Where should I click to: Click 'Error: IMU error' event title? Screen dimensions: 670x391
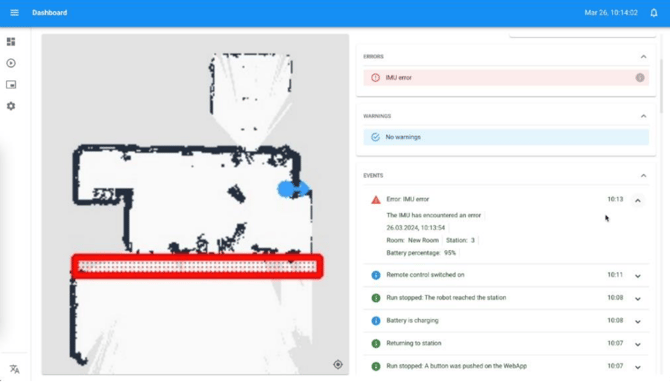click(408, 199)
